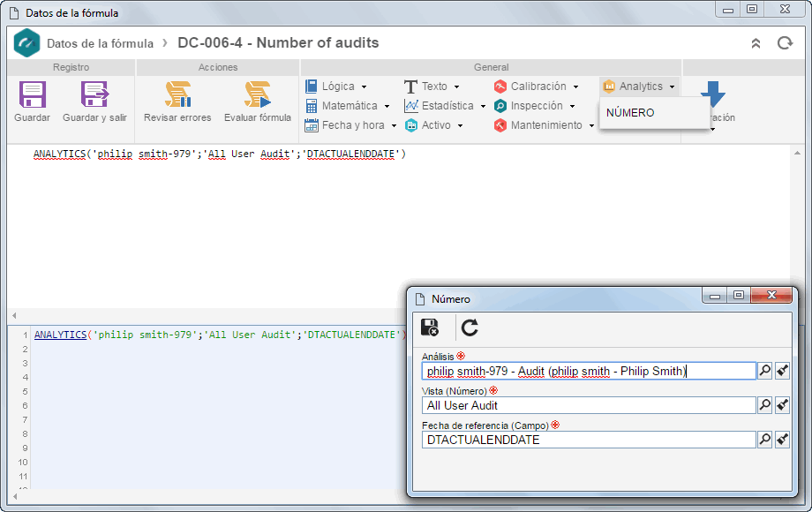The height and width of the screenshot is (512, 812).
Task: Click the Guardar y salir icon
Action: pos(94,94)
